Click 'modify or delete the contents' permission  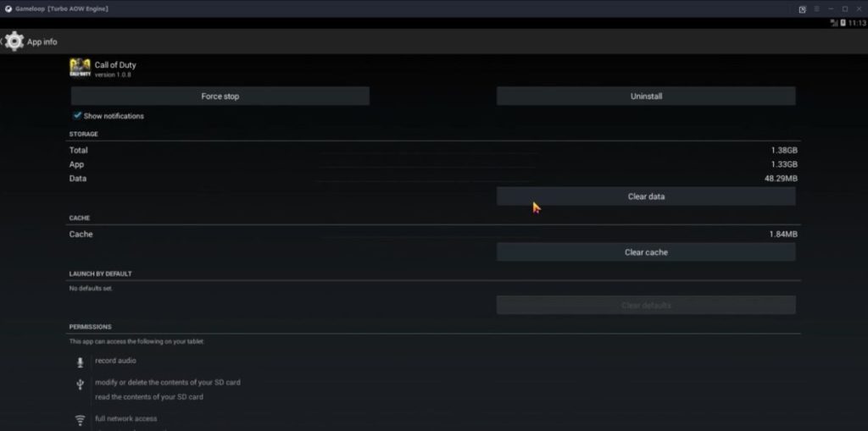coord(168,383)
